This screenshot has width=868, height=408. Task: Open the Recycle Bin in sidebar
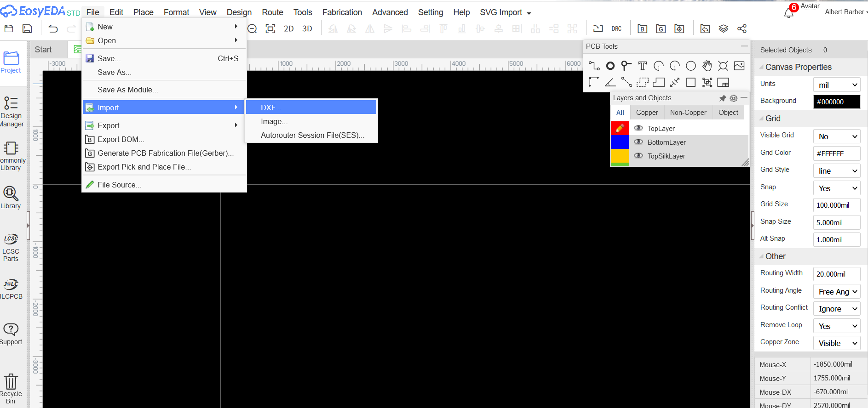click(x=11, y=389)
